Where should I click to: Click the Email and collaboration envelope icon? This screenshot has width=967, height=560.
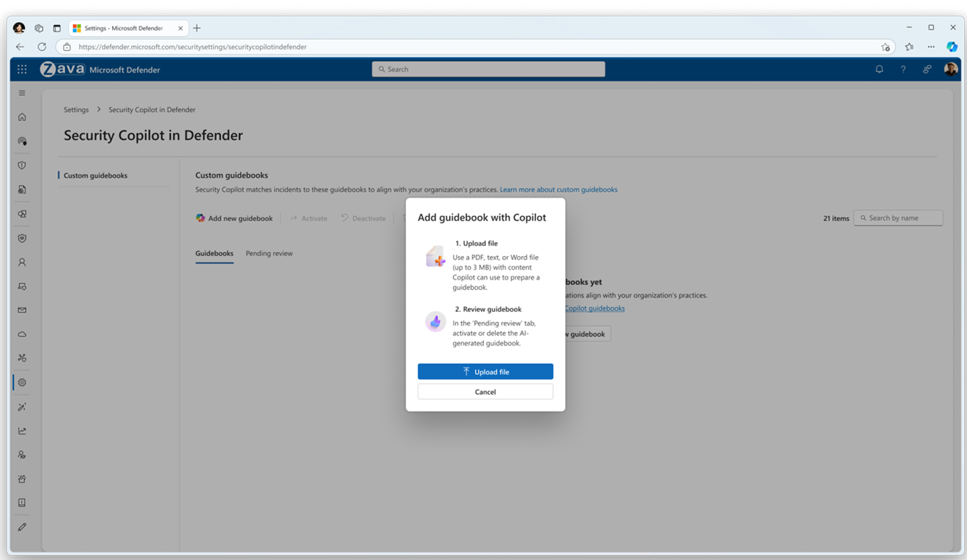(22, 309)
